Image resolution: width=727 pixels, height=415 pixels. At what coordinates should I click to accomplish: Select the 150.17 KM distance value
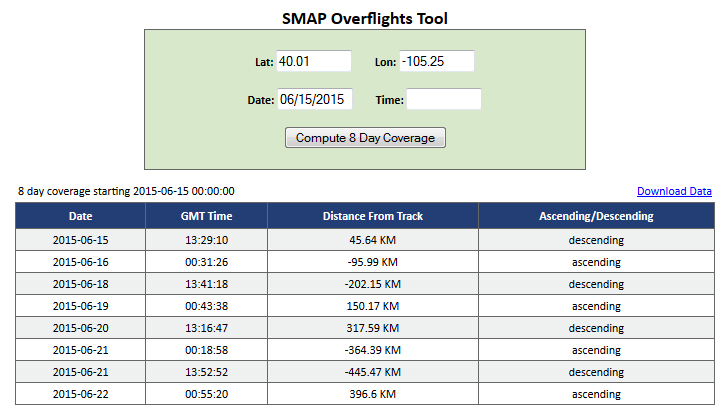tap(373, 306)
